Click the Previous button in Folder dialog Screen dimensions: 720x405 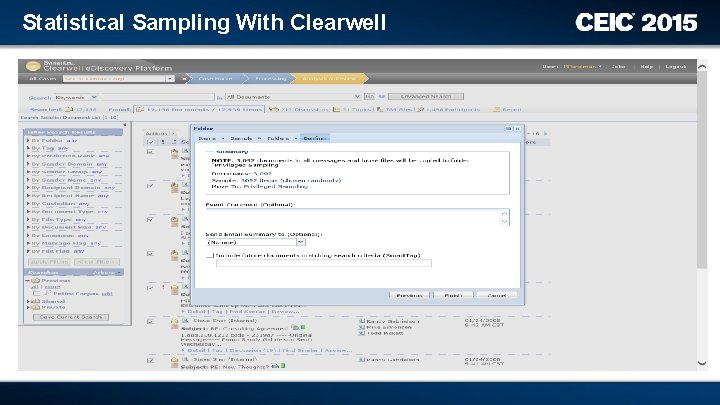[409, 295]
